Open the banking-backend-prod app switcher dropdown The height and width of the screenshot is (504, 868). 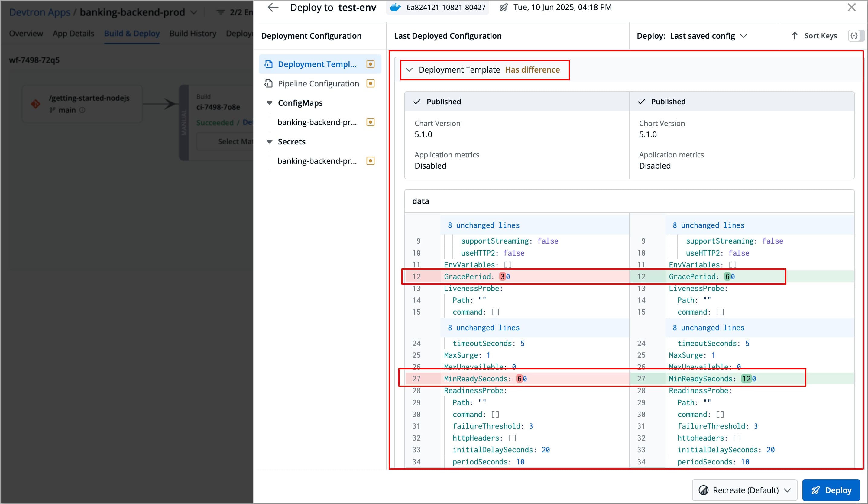click(x=194, y=12)
